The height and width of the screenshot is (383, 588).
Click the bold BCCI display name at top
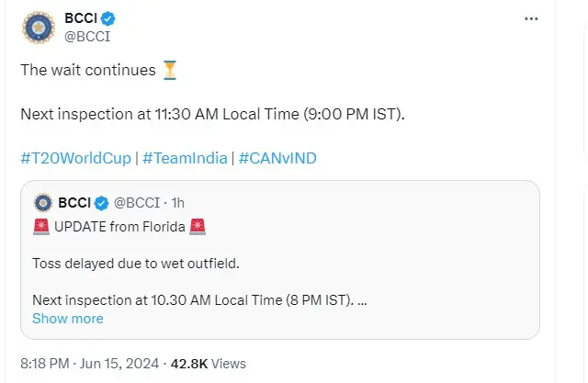80,18
